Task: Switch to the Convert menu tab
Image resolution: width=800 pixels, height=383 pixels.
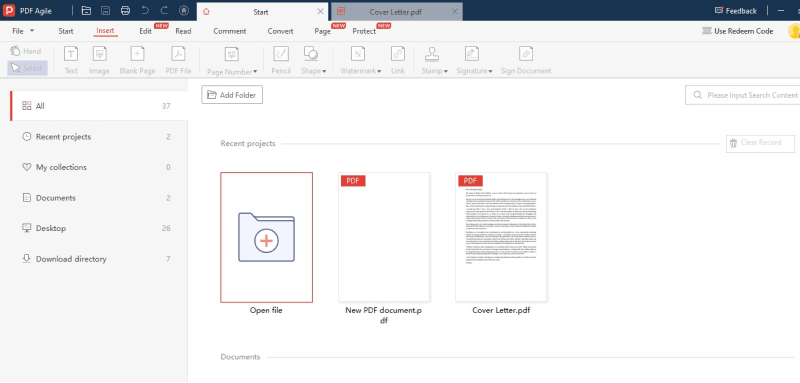Action: pos(280,31)
